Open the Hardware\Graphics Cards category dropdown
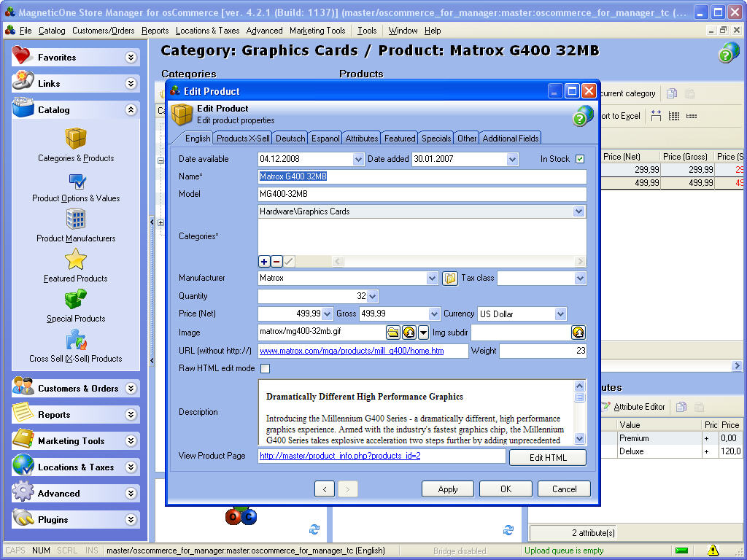Screen dimensions: 747x560 point(578,211)
